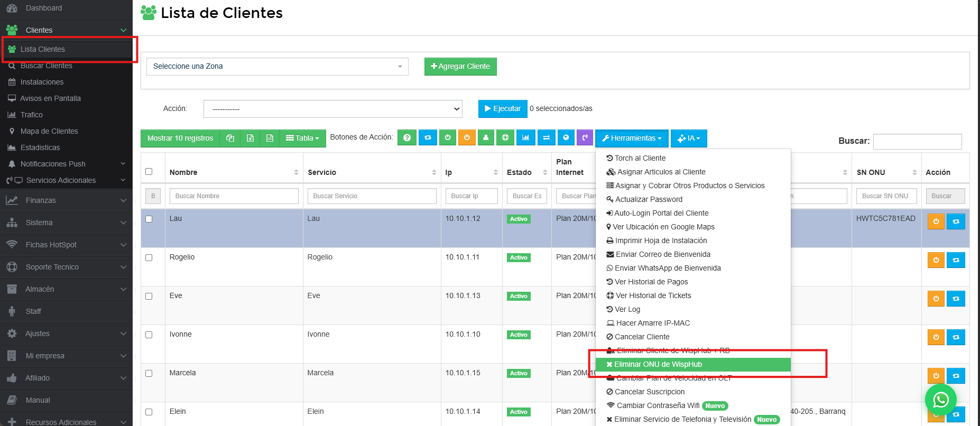The image size is (980, 426).
Task: Click orange power button in Marcela row
Action: tap(936, 376)
